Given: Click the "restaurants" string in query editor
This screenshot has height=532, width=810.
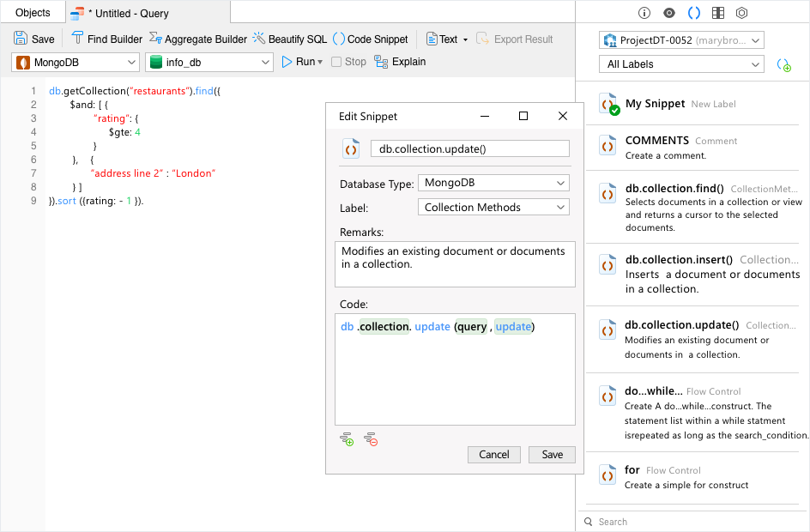Looking at the screenshot, I should pos(159,91).
